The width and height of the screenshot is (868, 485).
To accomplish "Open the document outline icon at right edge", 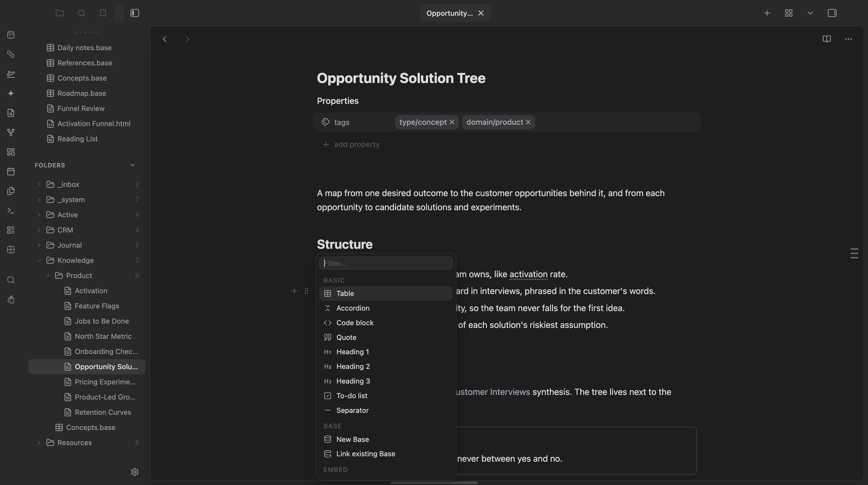I will [854, 253].
